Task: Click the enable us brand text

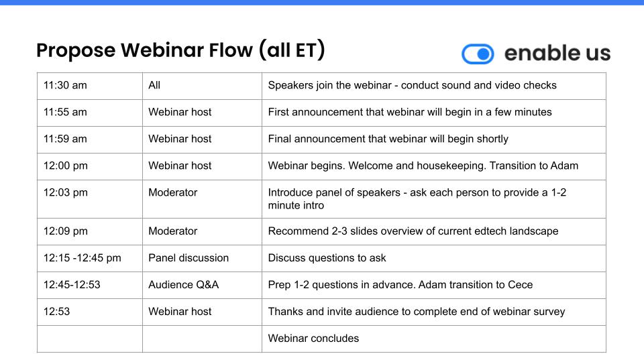Action: pyautogui.click(x=557, y=54)
